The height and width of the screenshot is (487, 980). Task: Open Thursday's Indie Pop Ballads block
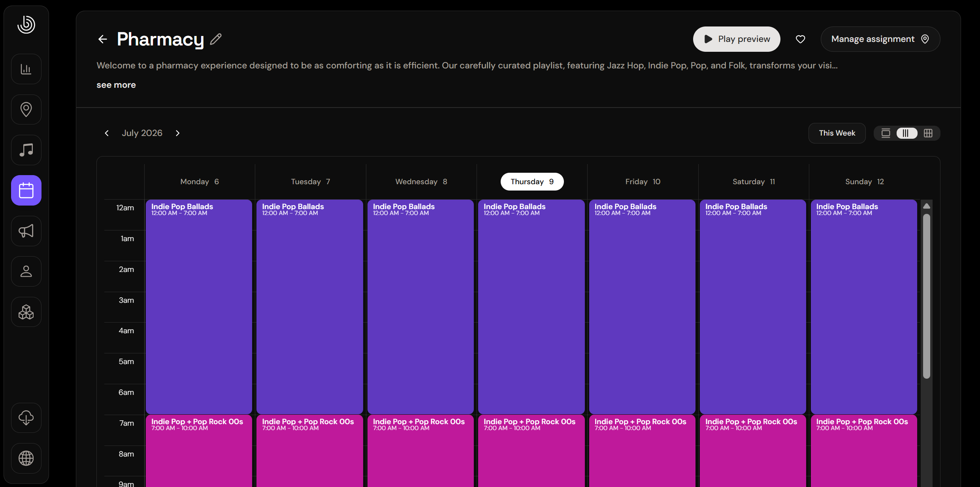click(531, 307)
